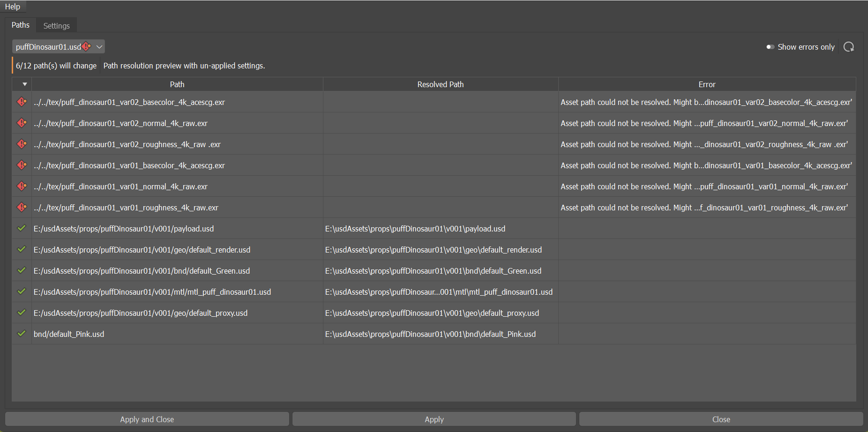Screen dimensions: 868x432
Task: Click green checkmark for default_Pink.usd row
Action: [x=22, y=334]
